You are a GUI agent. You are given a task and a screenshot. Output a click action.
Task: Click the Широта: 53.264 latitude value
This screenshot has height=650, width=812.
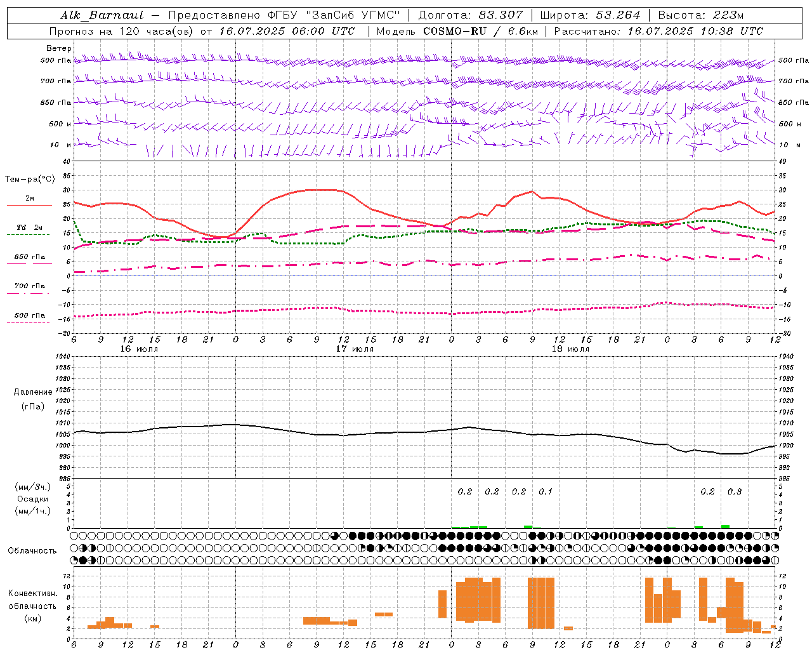click(590, 15)
